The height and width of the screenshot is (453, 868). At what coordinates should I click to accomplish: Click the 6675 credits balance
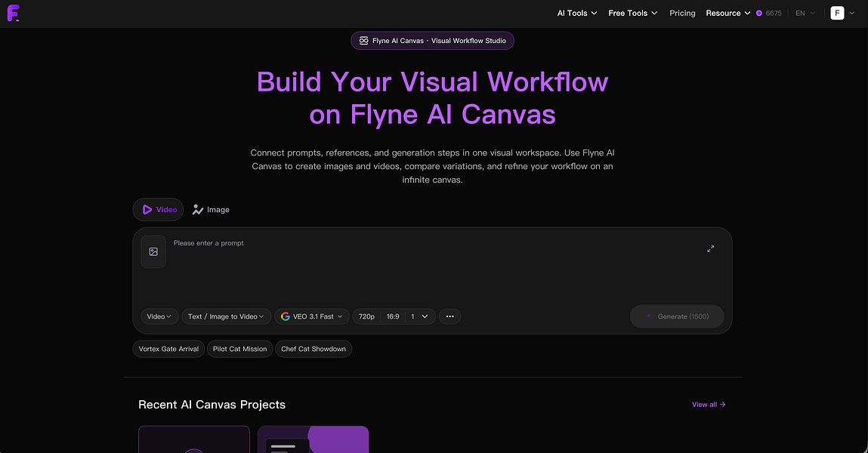point(774,14)
